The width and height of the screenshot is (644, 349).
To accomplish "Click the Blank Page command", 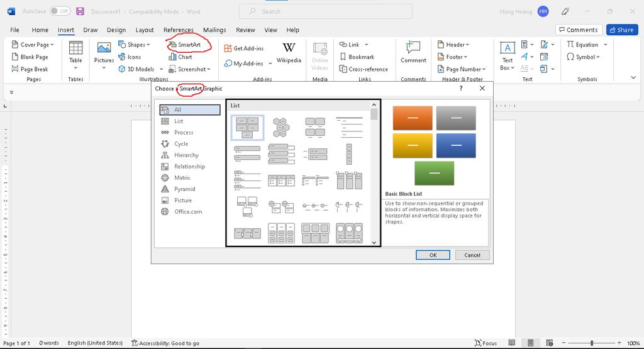I will (30, 57).
